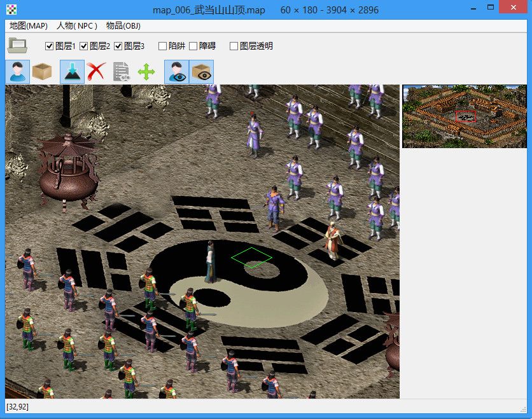Enable the 陷阱 trap checkbox
The width and height of the screenshot is (532, 419).
click(162, 46)
